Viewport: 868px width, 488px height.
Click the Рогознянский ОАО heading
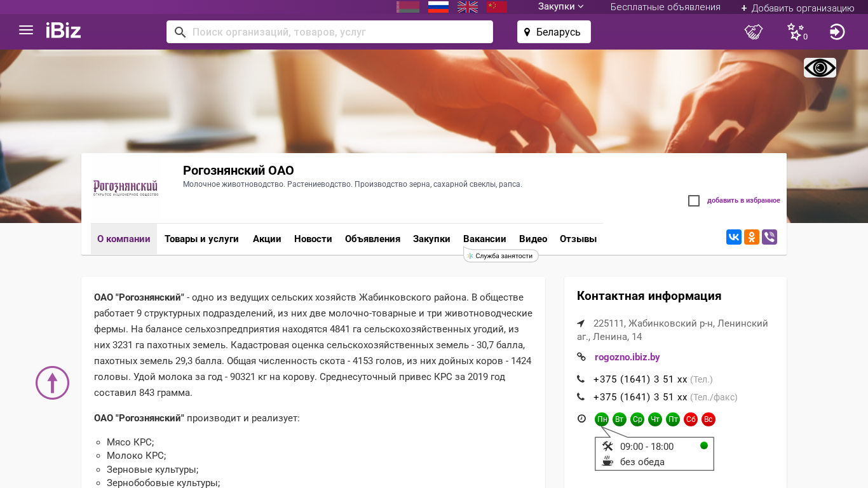238,170
